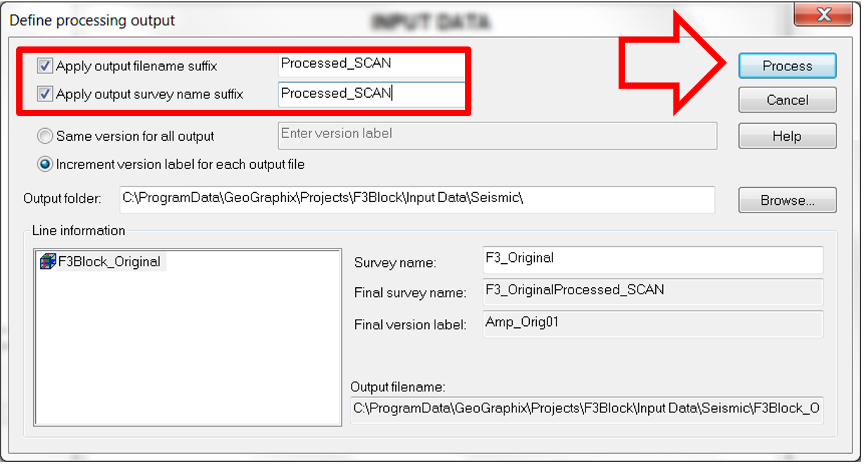Select Increment version label for each output file
Viewport: 868px width, 466px height.
tap(45, 165)
